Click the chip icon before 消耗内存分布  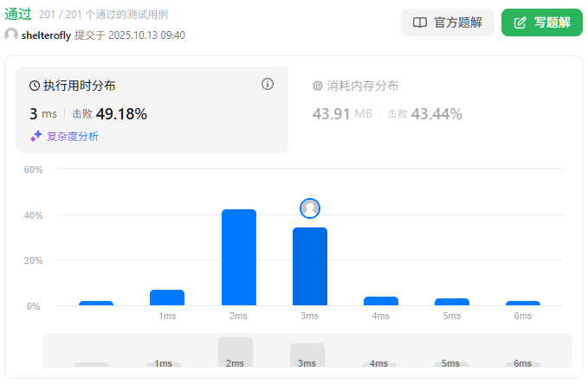[317, 86]
